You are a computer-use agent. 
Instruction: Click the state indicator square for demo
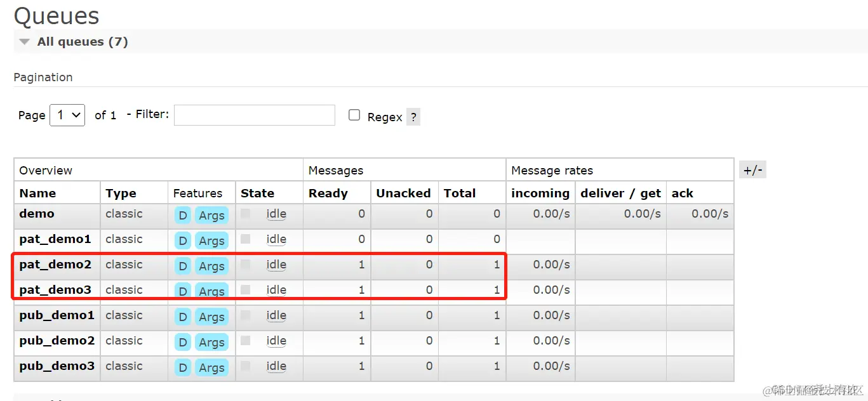[x=246, y=214]
